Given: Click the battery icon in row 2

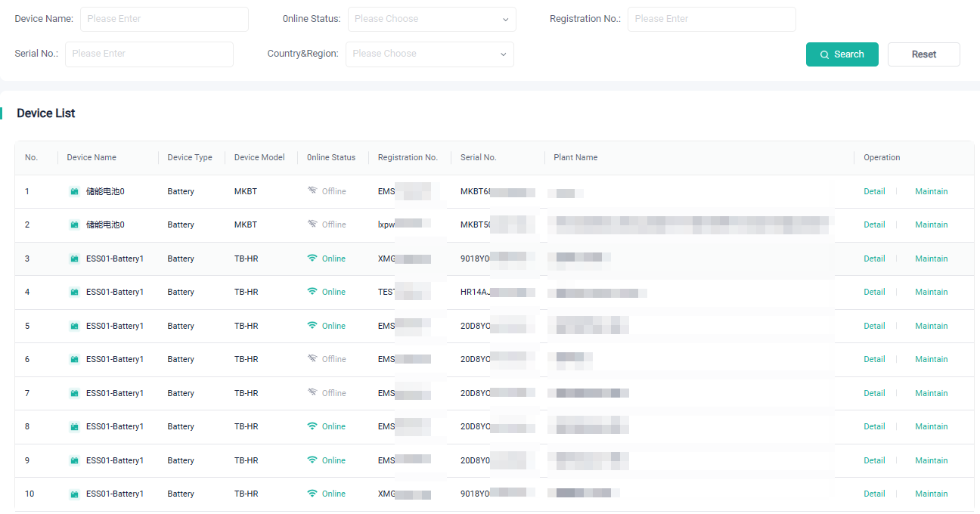Looking at the screenshot, I should (x=74, y=225).
